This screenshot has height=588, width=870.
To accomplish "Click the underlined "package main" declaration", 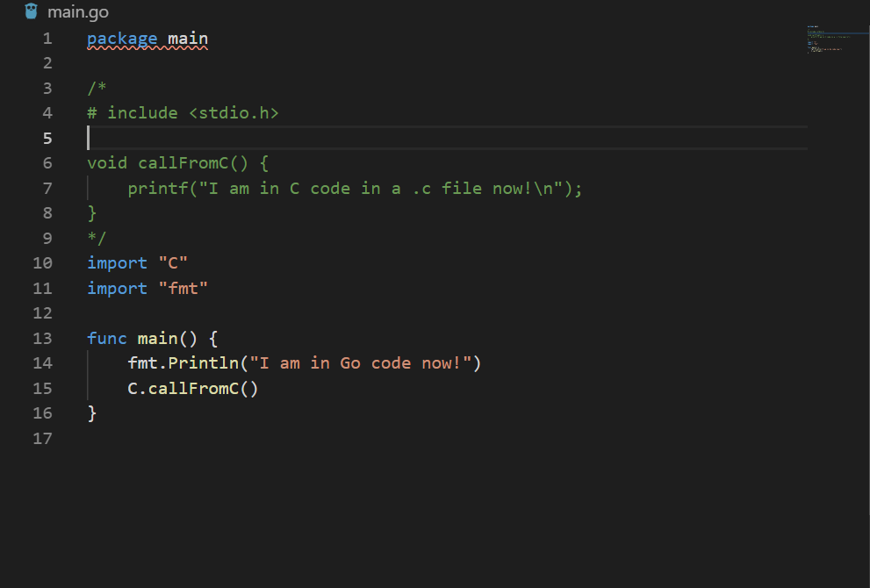I will 147,39.
